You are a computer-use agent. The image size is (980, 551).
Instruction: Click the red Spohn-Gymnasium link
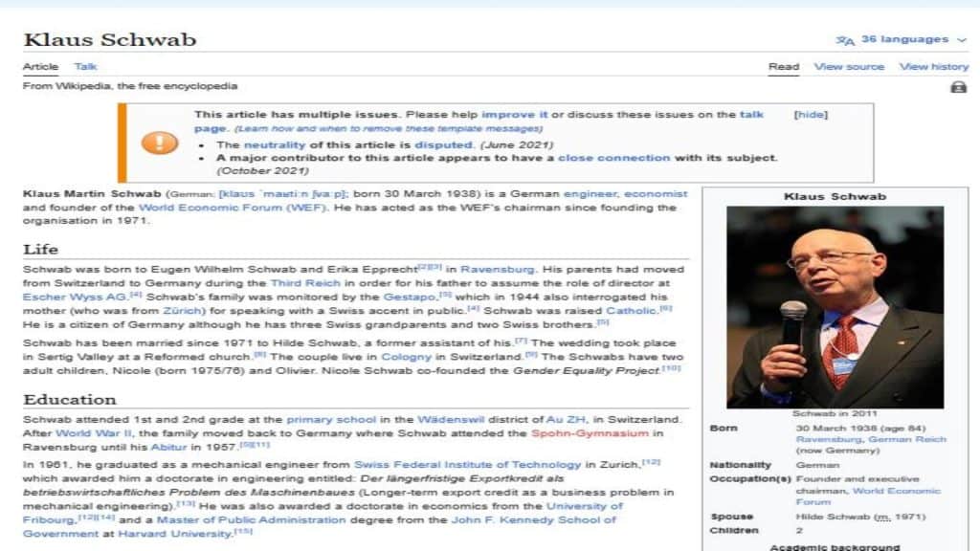pos(590,433)
